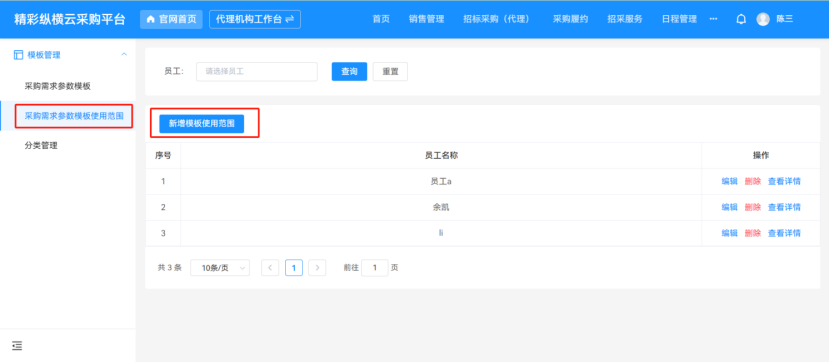Open the 陈三 user menu

point(785,19)
